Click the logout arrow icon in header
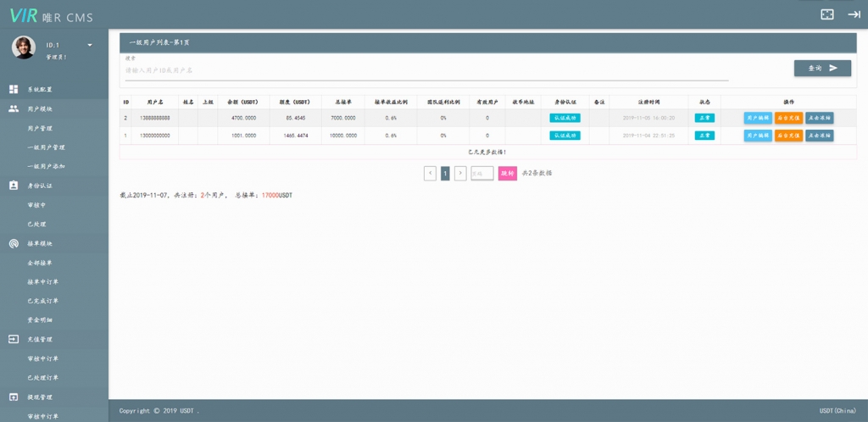 (854, 14)
